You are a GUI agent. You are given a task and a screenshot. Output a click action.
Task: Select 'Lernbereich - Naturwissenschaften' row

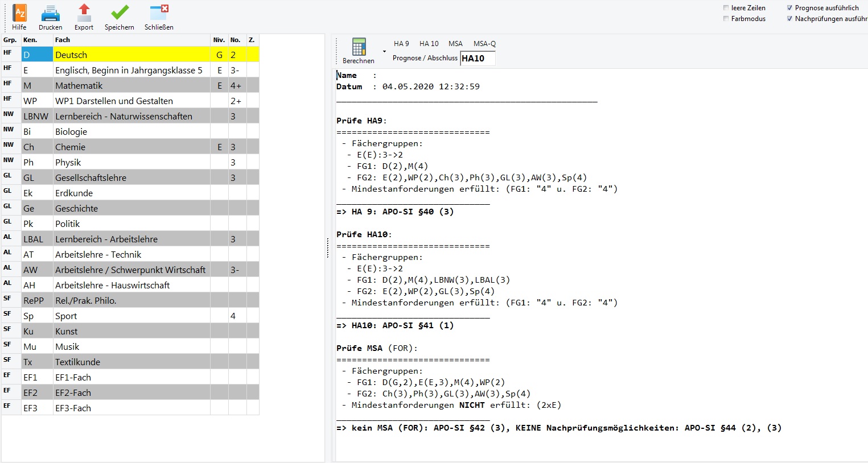(130, 116)
